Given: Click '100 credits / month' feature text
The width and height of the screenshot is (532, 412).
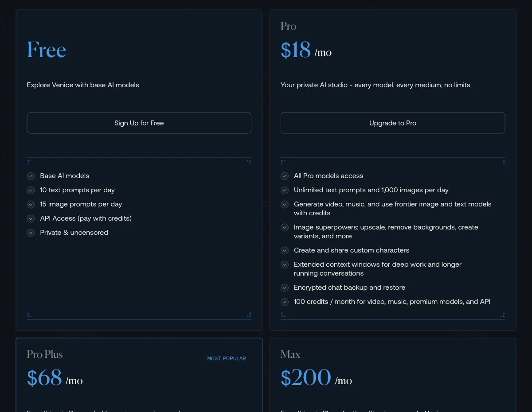Looking at the screenshot, I should (392, 302).
